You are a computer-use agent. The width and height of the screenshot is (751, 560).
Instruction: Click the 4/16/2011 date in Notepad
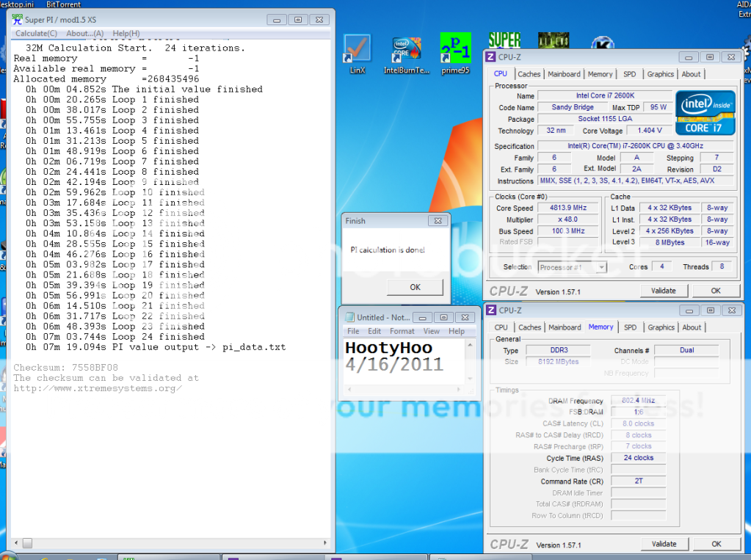pos(394,365)
